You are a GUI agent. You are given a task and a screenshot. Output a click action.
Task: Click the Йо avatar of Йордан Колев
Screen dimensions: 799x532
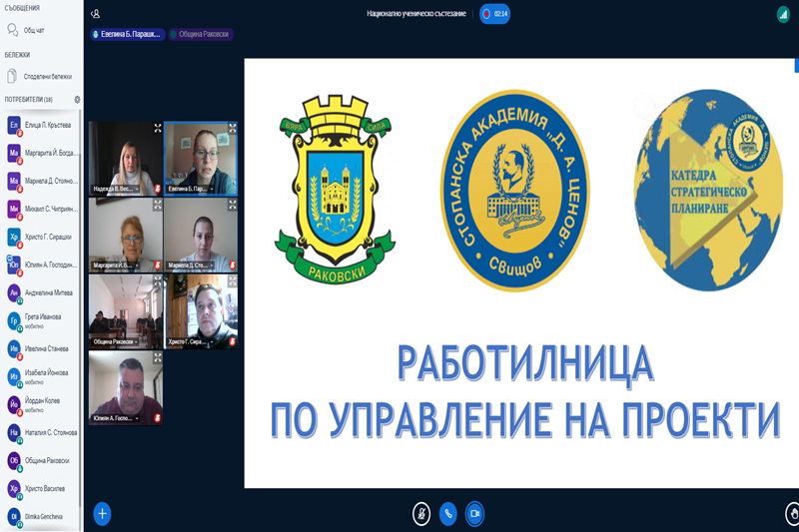(14, 404)
